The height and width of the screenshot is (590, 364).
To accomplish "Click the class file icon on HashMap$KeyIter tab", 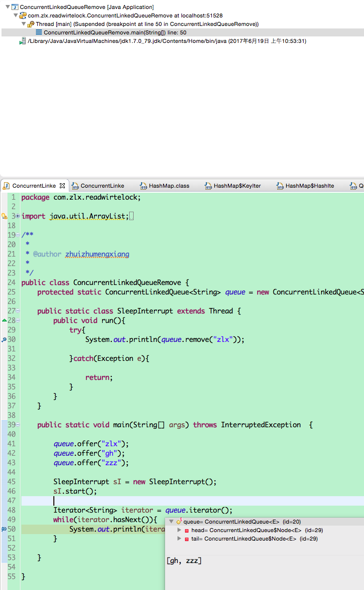I will click(208, 186).
